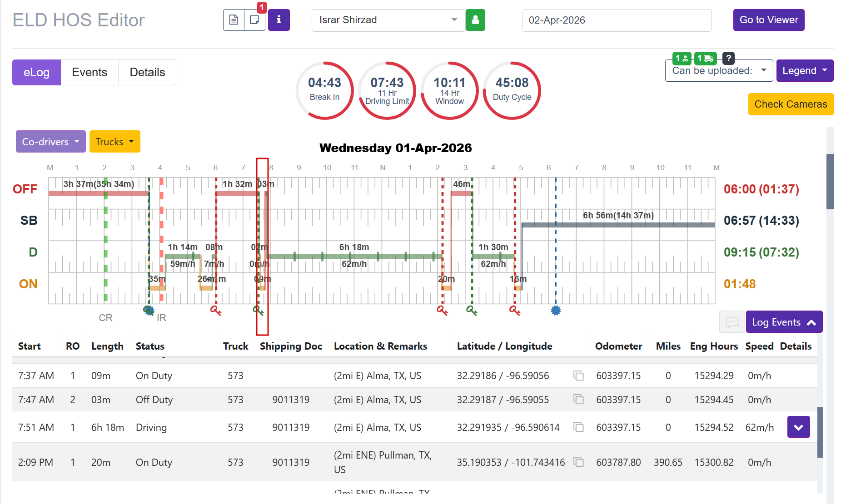Select the 7:37 AM On Duty row
The height and width of the screenshot is (504, 841).
(x=414, y=376)
